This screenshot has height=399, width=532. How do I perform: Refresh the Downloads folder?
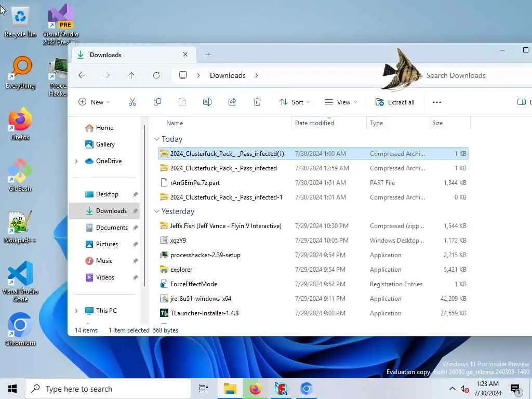(156, 75)
